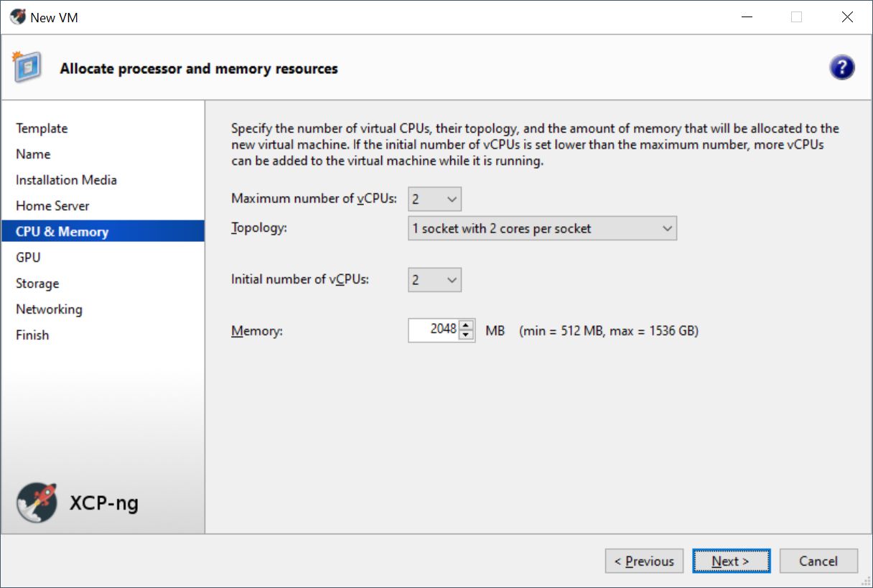Cancel the New VM wizard
The height and width of the screenshot is (588, 873).
[818, 561]
